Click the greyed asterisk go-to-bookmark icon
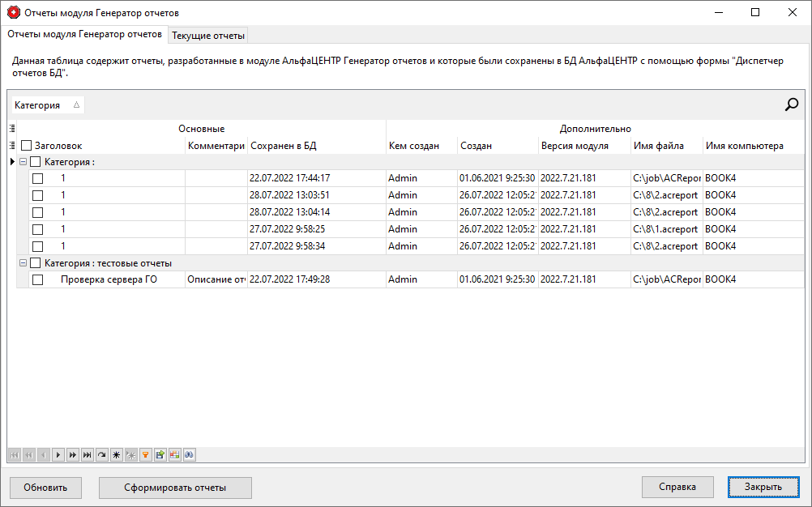 click(x=131, y=454)
